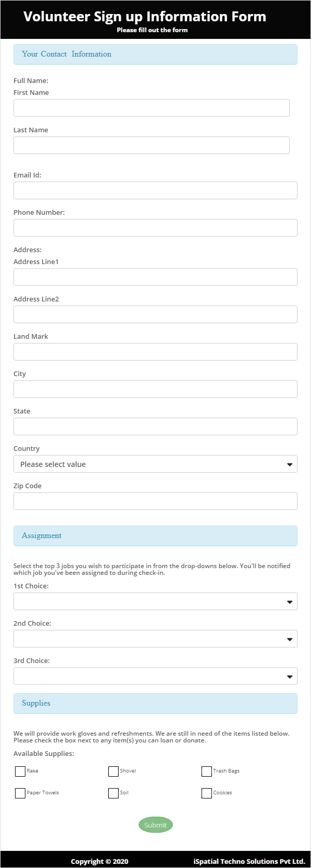Check the Soil supply box
The image size is (311, 868).
tap(114, 793)
